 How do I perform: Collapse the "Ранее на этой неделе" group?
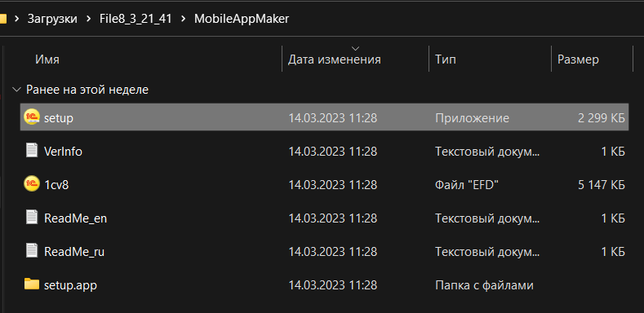pos(17,90)
